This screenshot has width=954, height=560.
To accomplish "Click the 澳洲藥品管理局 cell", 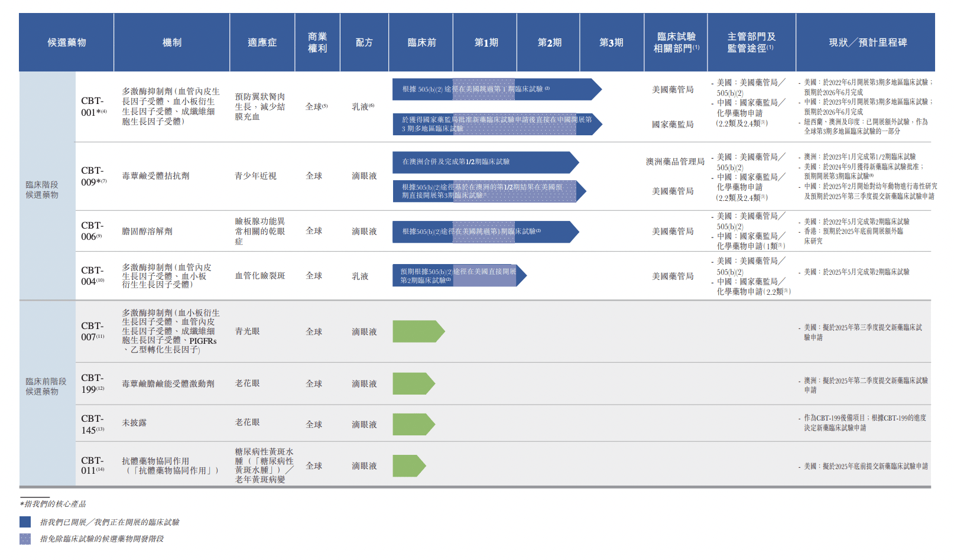I will (676, 162).
